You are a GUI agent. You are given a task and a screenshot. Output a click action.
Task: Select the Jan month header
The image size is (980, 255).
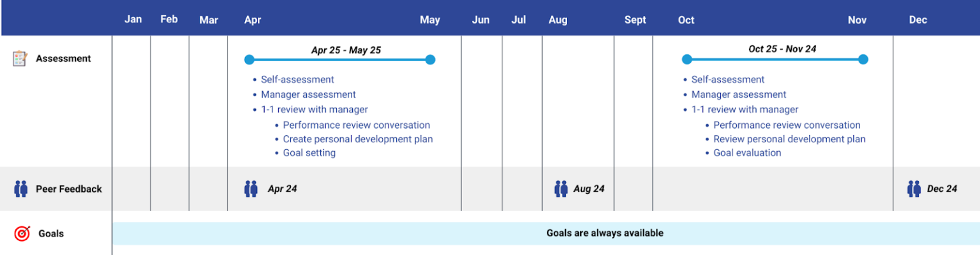click(133, 19)
